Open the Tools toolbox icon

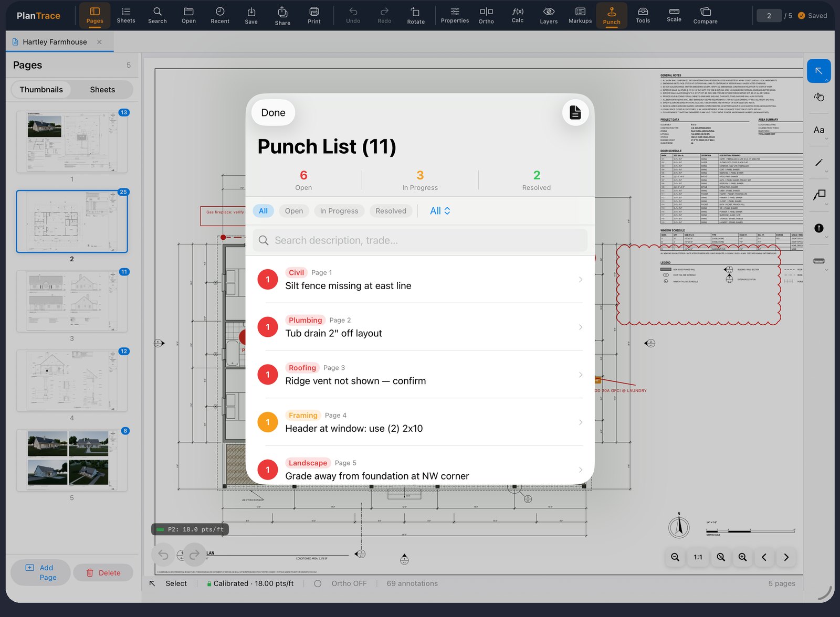pyautogui.click(x=643, y=15)
